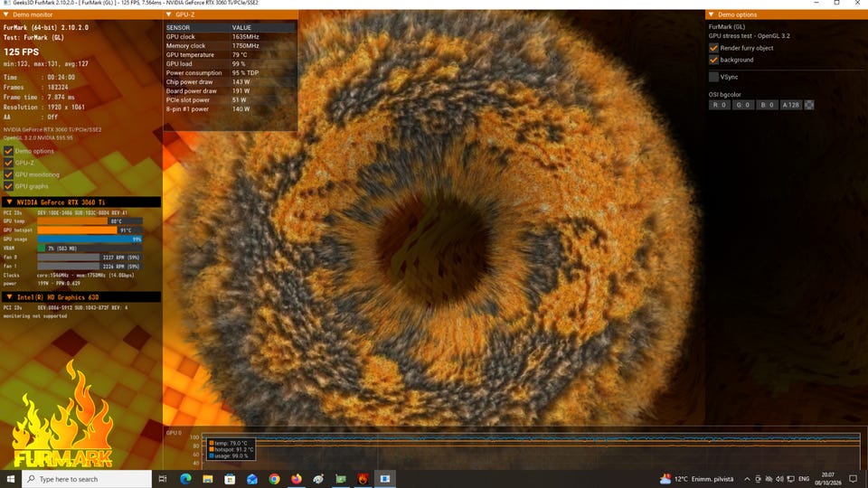Click Memory clock 1750MHz row
The width and height of the screenshot is (868, 488).
(231, 45)
